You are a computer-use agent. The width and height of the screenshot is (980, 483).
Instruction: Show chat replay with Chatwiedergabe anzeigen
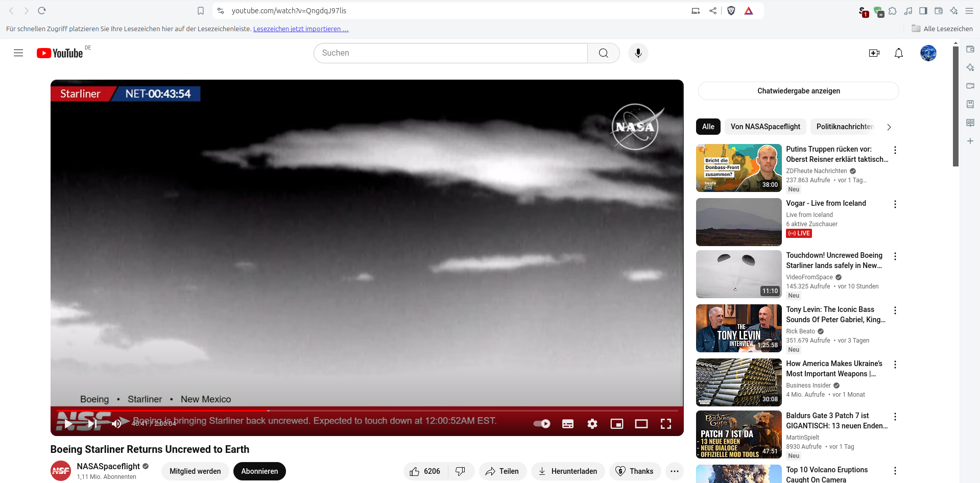(799, 91)
